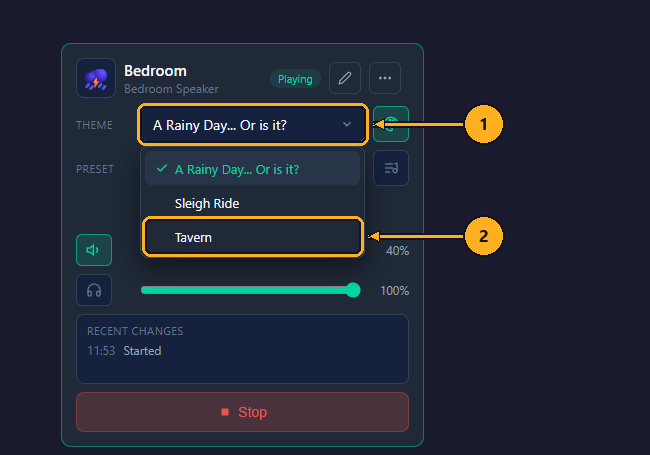Image resolution: width=650 pixels, height=455 pixels.
Task: Click the green headphones volume slider handle
Action: click(x=353, y=290)
